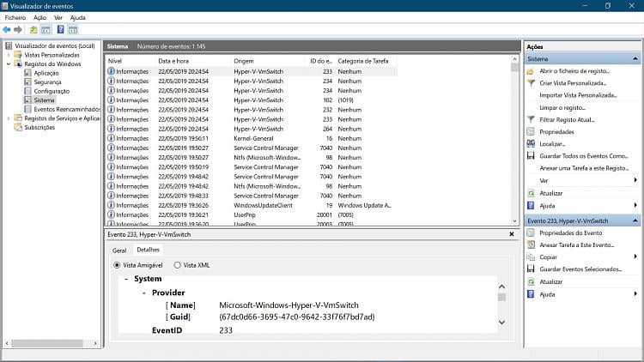Select the Hyper-V-VmSwitch event with ID 102

tap(252, 100)
